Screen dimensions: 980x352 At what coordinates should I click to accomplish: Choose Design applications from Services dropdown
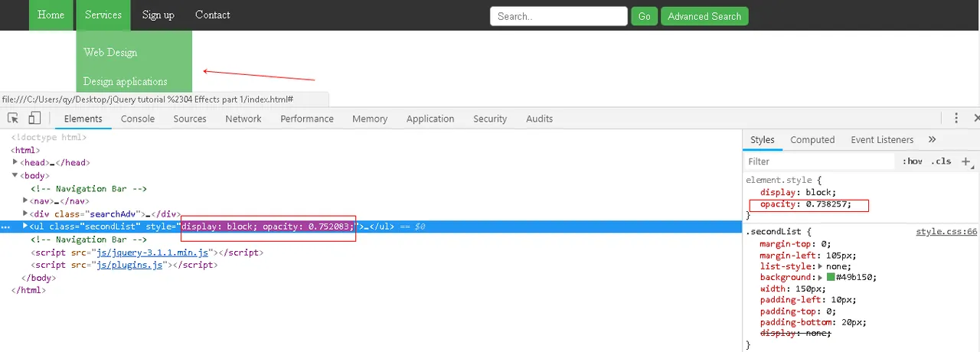(126, 81)
